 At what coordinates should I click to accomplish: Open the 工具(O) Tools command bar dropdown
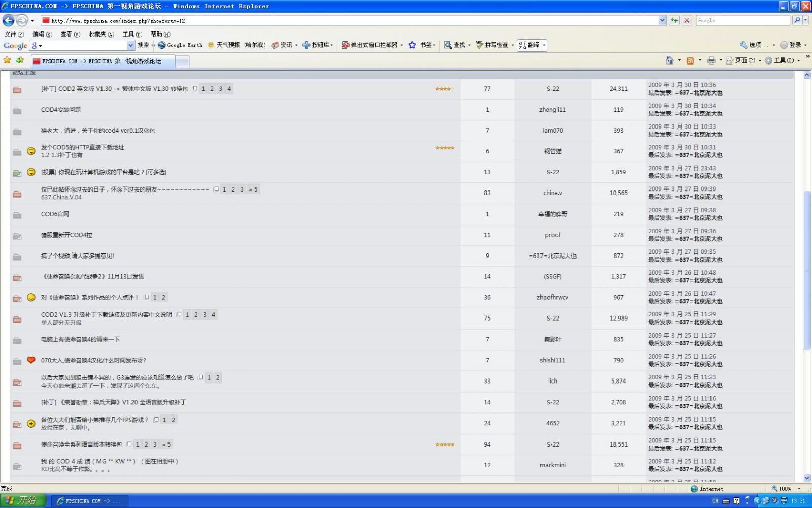pyautogui.click(x=783, y=60)
